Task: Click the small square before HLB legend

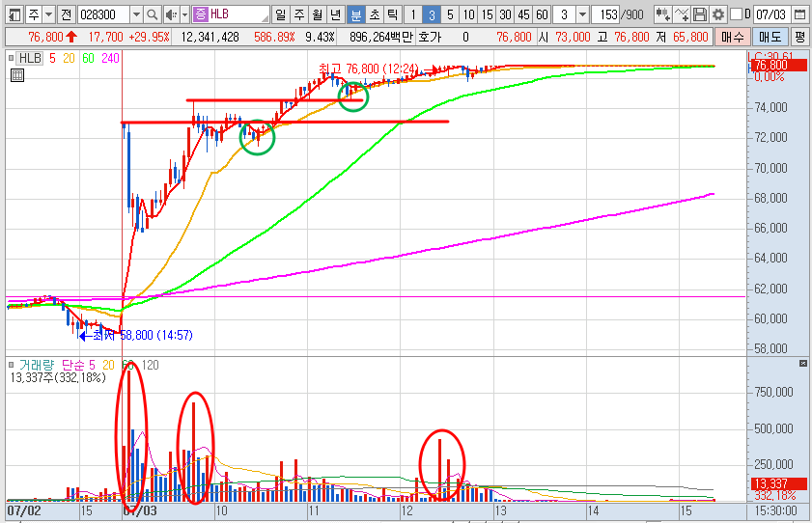Action: tap(11, 59)
